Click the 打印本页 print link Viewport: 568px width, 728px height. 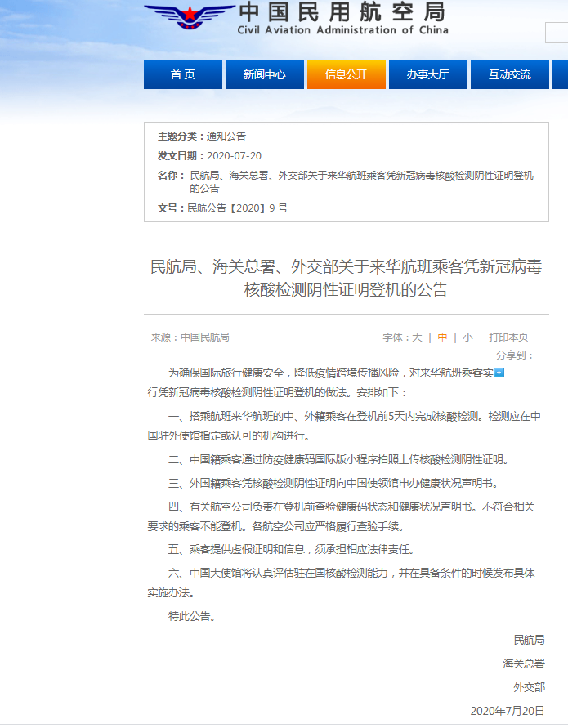click(508, 337)
